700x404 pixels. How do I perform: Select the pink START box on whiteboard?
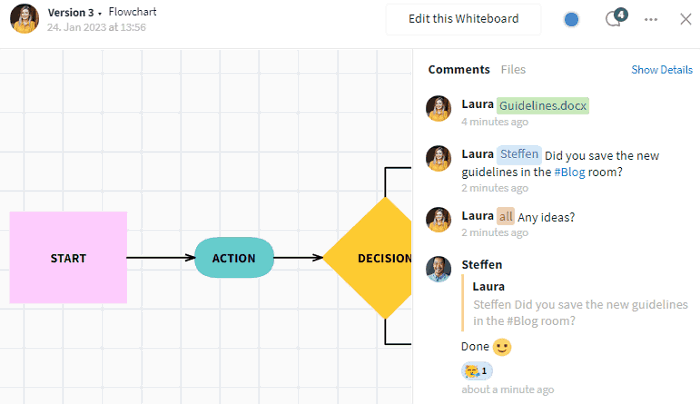coord(68,258)
